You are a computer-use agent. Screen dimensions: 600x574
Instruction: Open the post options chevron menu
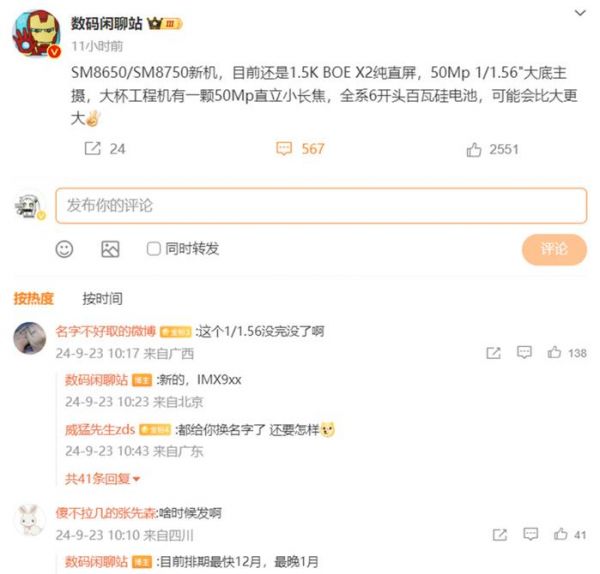coord(580,13)
